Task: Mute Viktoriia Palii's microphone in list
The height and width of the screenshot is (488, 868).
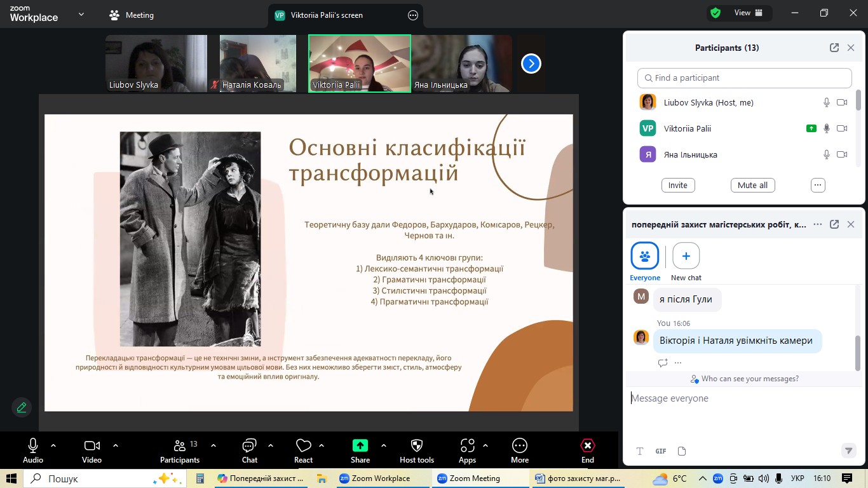Action: pyautogui.click(x=826, y=128)
